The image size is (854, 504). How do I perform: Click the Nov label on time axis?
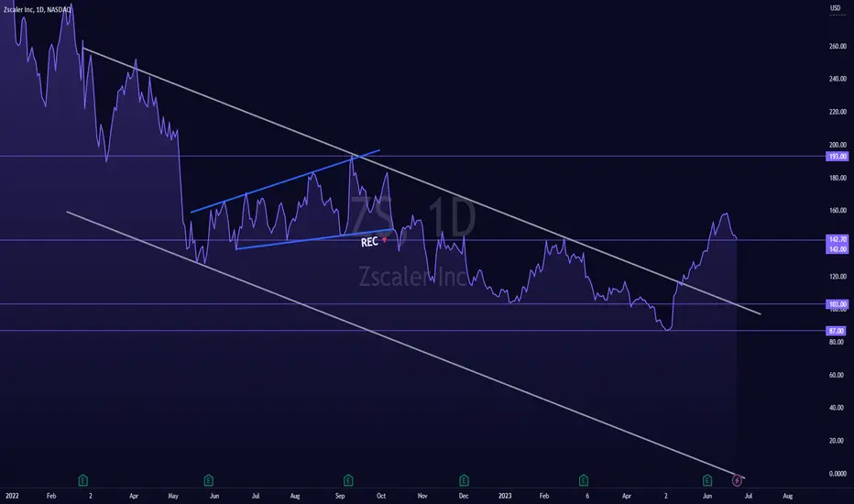(422, 496)
